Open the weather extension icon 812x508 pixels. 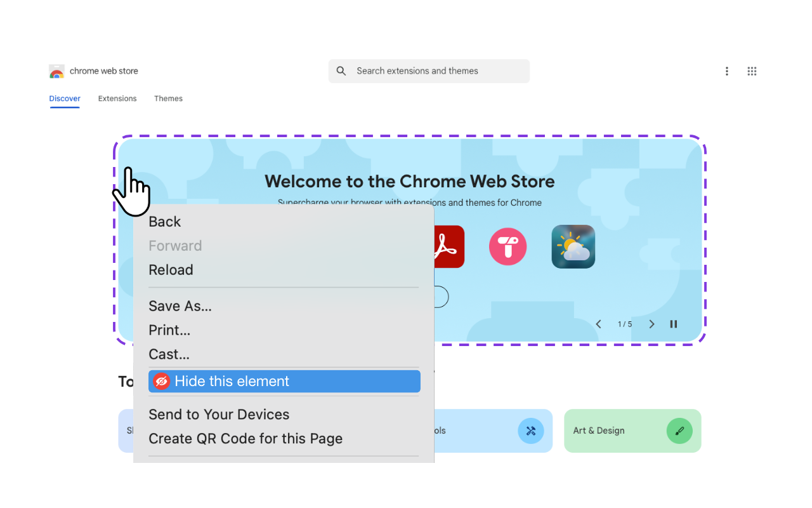[573, 246]
